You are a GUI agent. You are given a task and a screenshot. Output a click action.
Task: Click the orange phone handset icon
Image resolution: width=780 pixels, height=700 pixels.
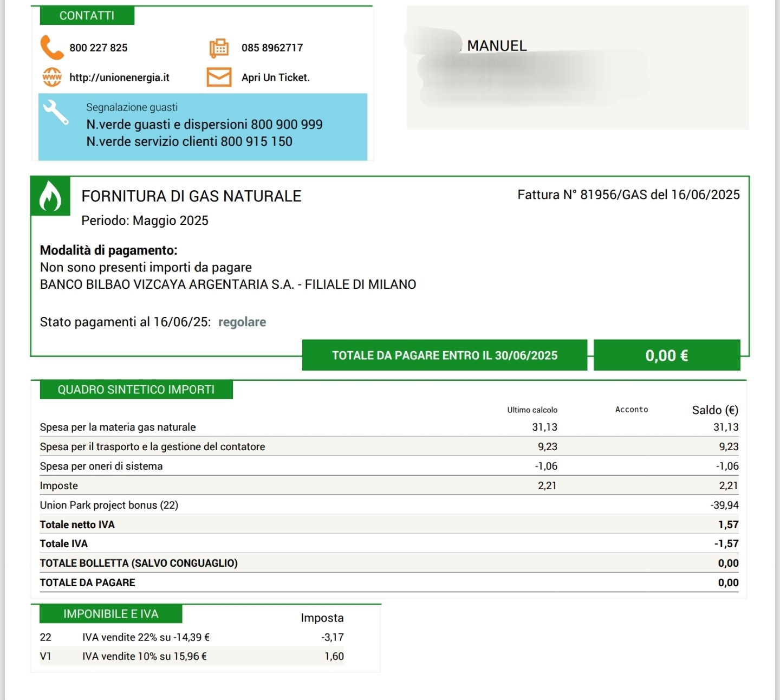52,47
